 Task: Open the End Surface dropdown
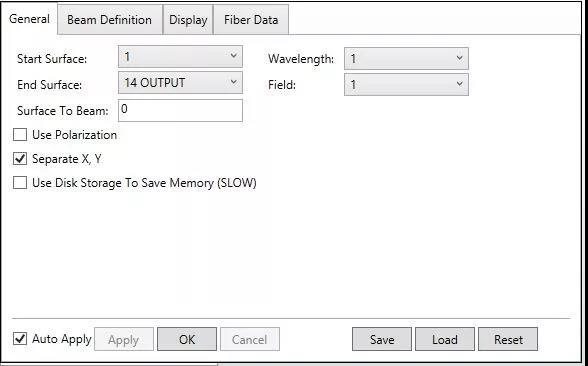click(180, 82)
